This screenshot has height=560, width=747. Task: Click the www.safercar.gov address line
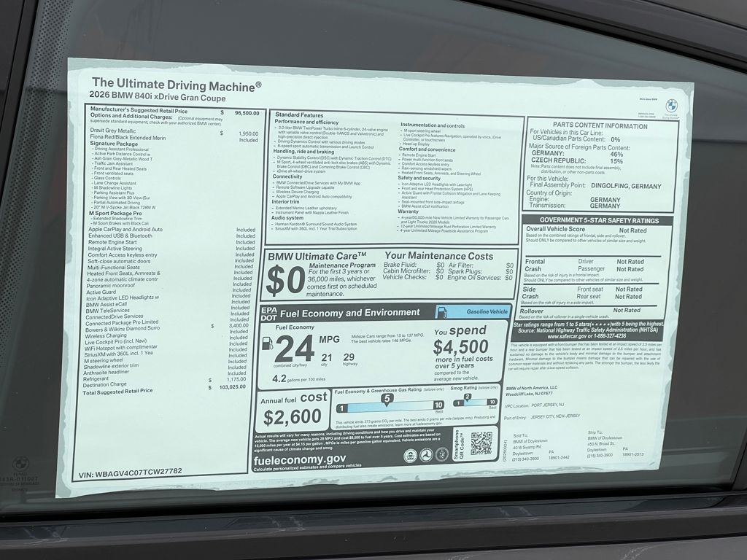(x=587, y=336)
